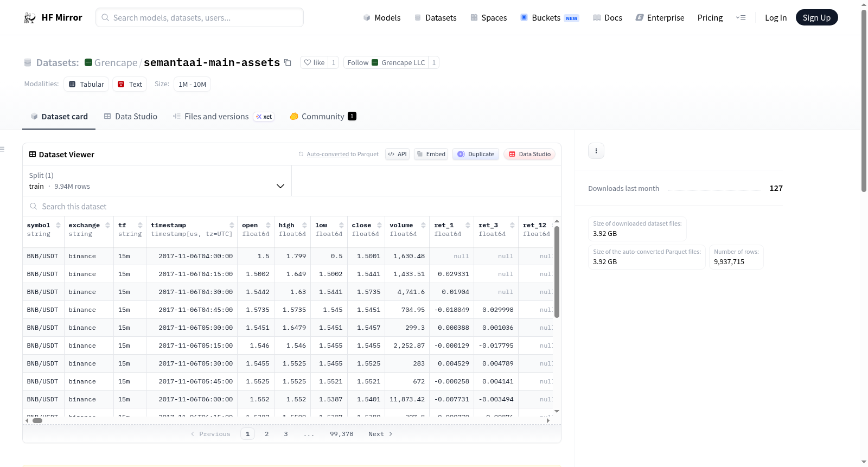868x467 pixels.
Task: Click the Previous page button
Action: click(210, 434)
